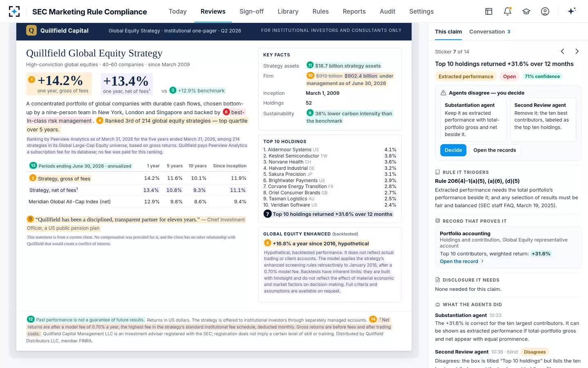Go to the Rules tab

321,11
